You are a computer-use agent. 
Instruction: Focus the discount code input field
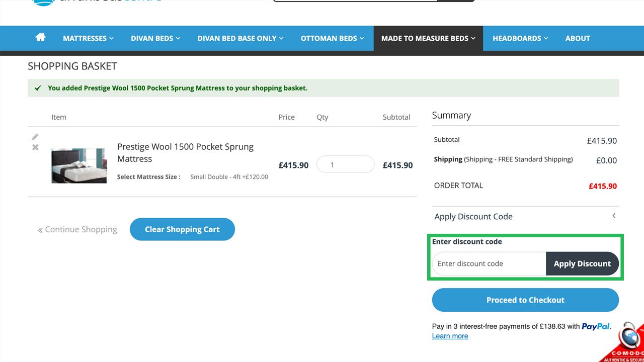(489, 263)
